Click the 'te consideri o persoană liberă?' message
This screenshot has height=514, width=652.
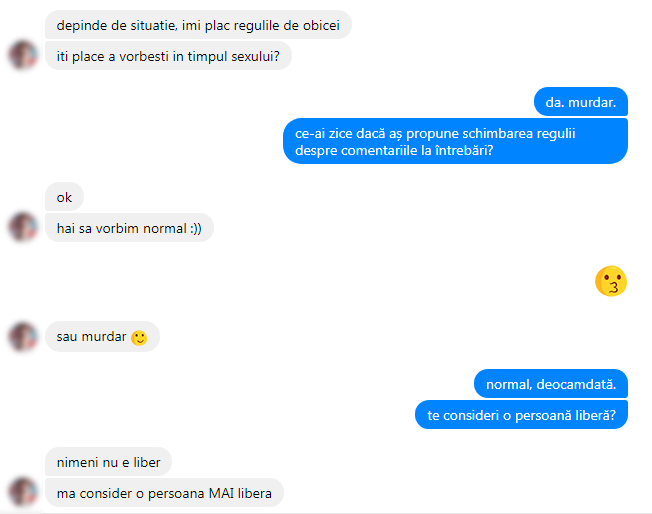(x=521, y=415)
